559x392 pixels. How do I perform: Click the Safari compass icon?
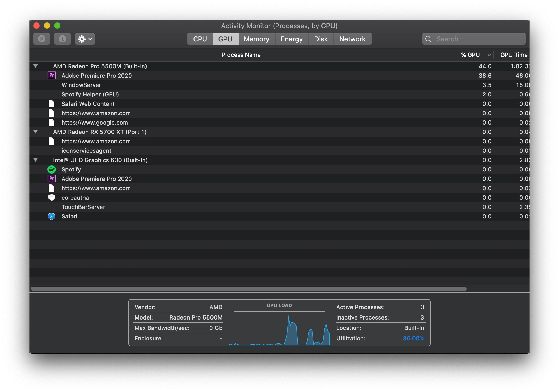point(52,216)
